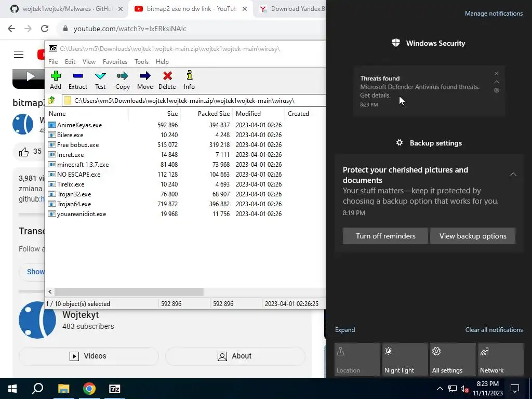
Task: Click Turn off reminders button
Action: tap(385, 236)
